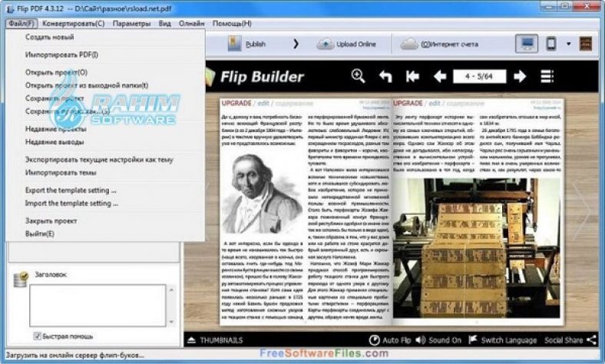Open the Файл(F) menu
Screen dimensions: 605x364
point(21,24)
